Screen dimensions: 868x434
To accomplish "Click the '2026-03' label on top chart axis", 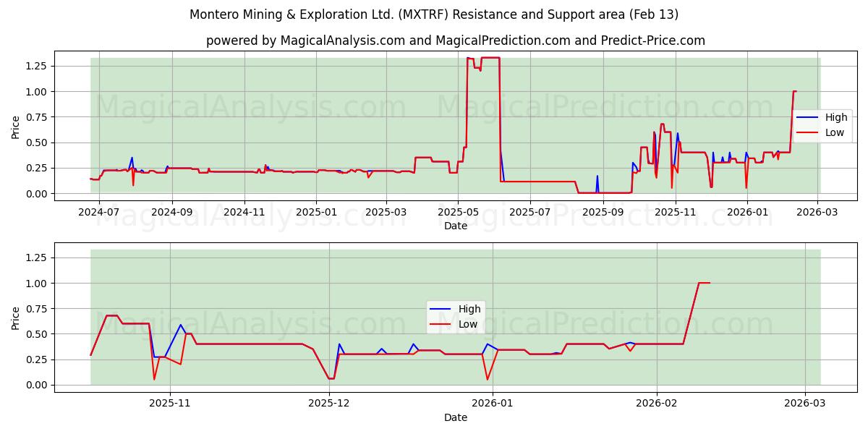I will [817, 212].
